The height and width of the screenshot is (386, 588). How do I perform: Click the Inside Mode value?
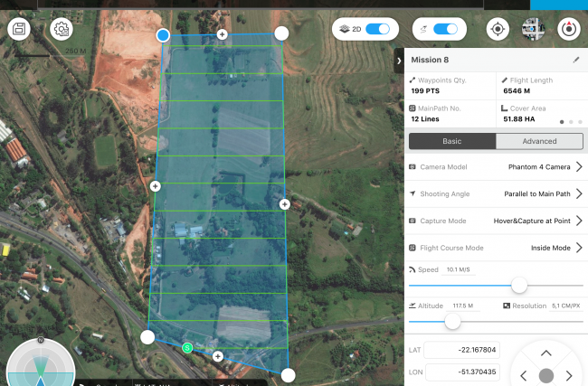[x=551, y=248]
